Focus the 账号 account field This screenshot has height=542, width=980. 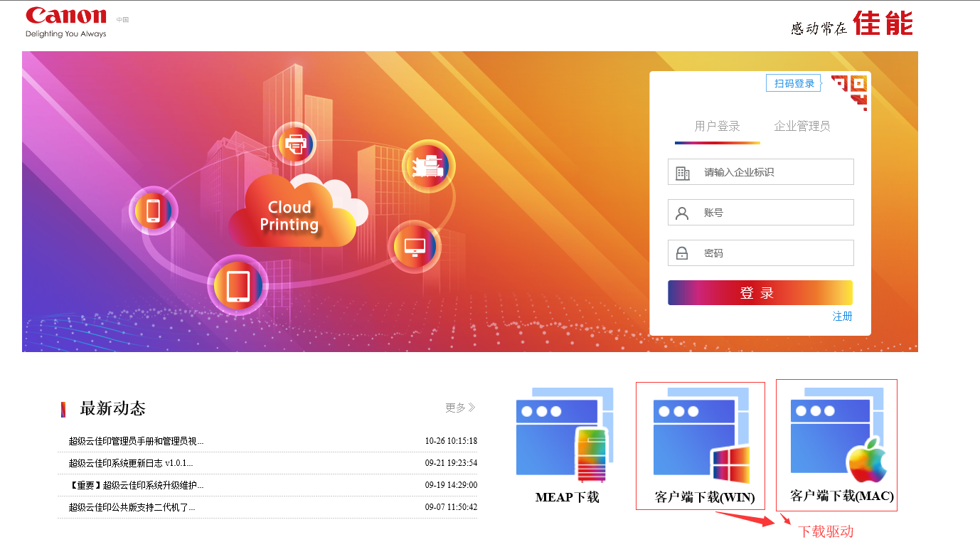[774, 213]
